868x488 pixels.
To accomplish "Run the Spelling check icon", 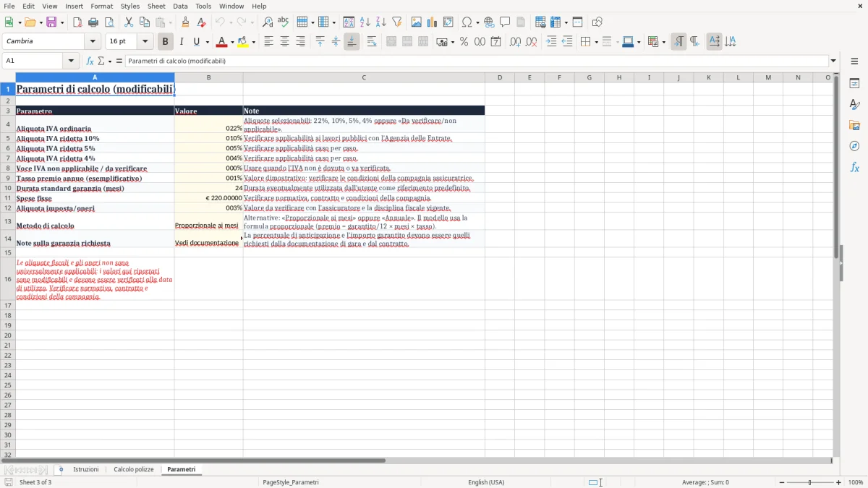I will 284,22.
